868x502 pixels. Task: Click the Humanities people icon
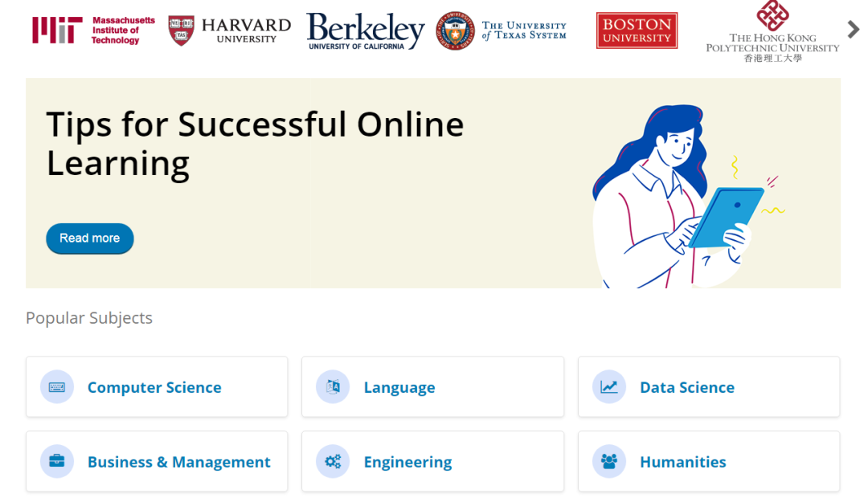(609, 461)
